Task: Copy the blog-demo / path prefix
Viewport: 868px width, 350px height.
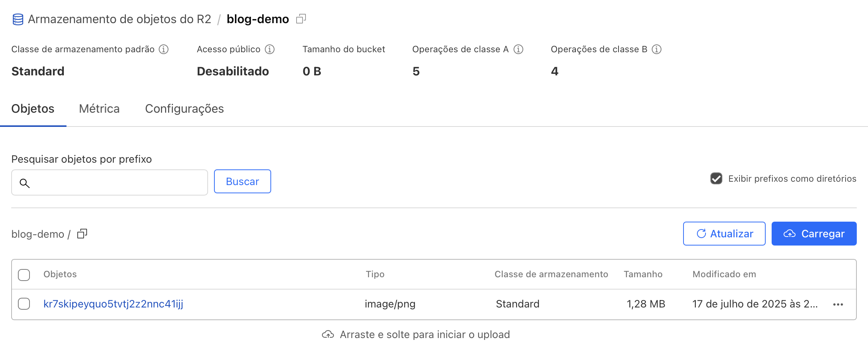Action: pos(82,234)
